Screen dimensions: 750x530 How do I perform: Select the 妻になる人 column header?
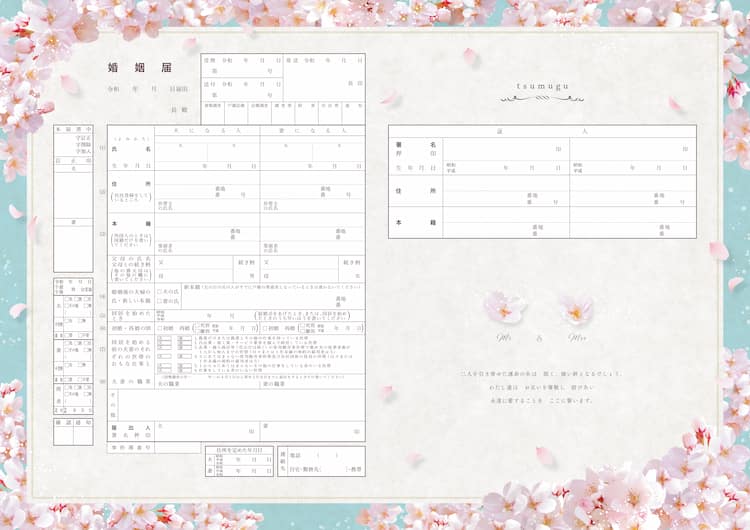click(x=312, y=131)
